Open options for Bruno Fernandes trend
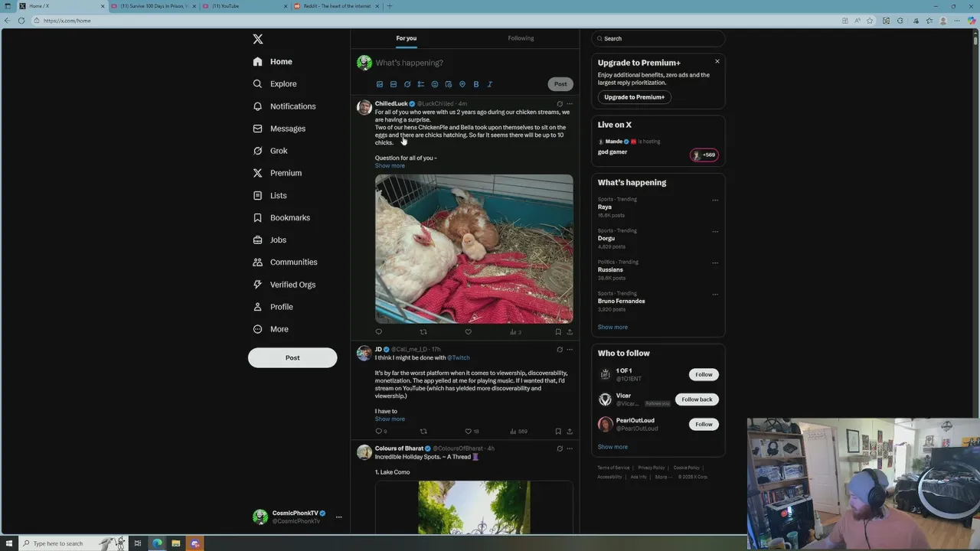The width and height of the screenshot is (980, 551). tap(715, 295)
